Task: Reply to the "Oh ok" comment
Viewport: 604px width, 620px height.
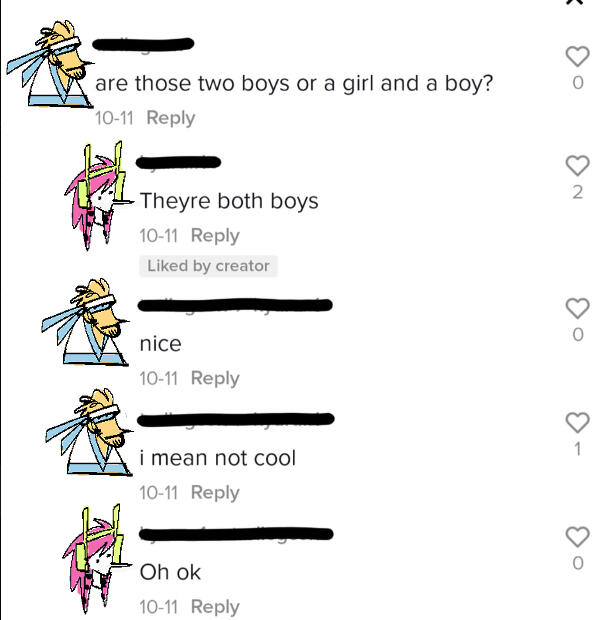Action: tap(215, 607)
